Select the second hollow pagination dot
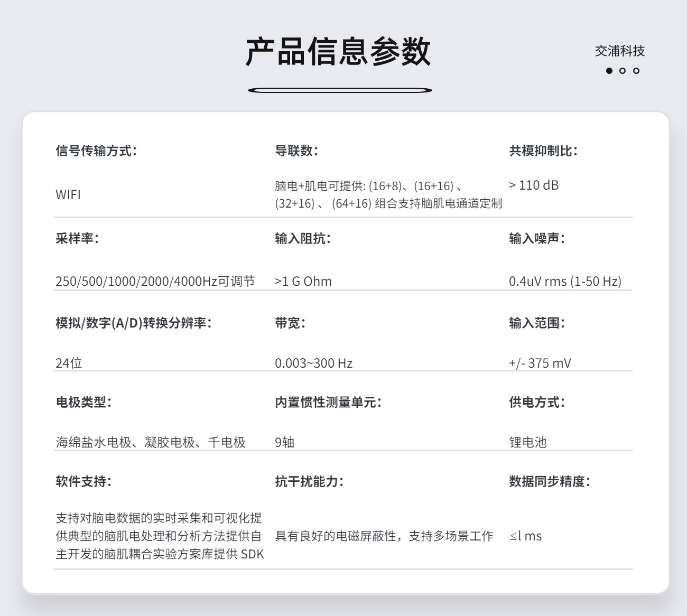This screenshot has height=616, width=687. pyautogui.click(x=623, y=71)
